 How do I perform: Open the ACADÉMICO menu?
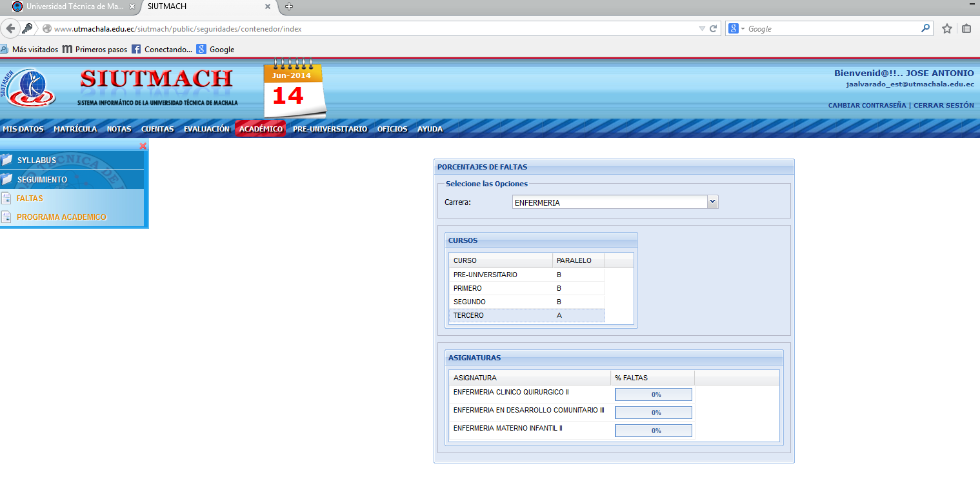pos(261,129)
